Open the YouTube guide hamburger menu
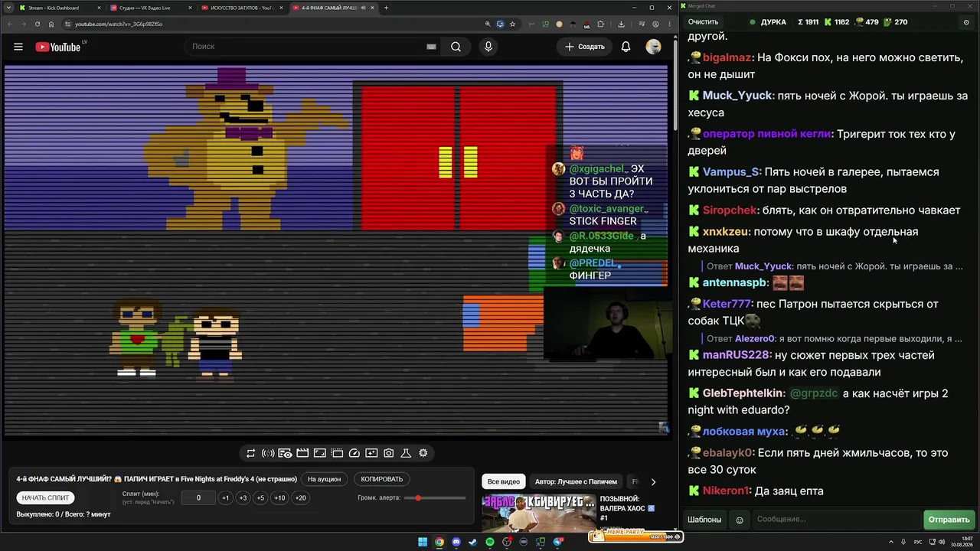 tap(18, 47)
